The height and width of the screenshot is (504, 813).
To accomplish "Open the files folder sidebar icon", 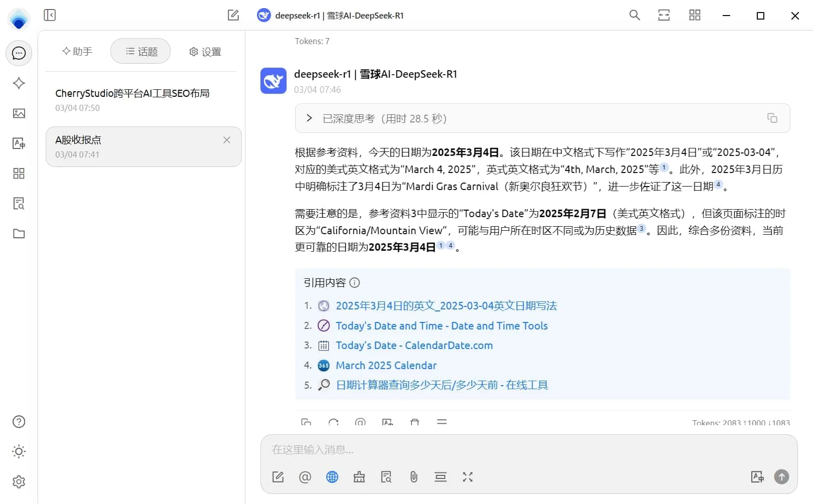I will [x=19, y=234].
